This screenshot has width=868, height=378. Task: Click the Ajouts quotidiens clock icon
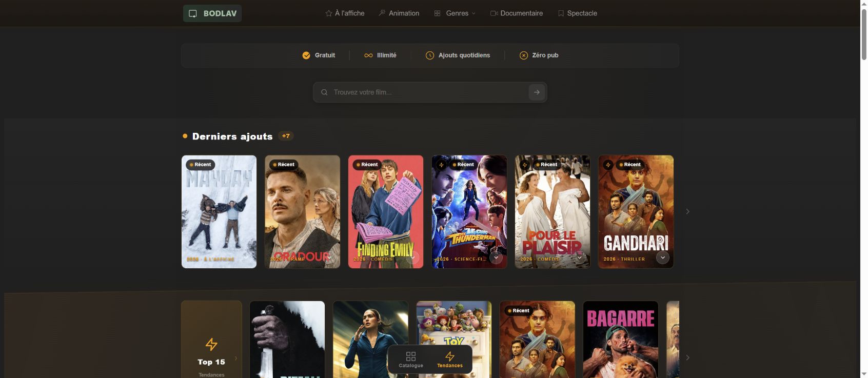point(430,55)
